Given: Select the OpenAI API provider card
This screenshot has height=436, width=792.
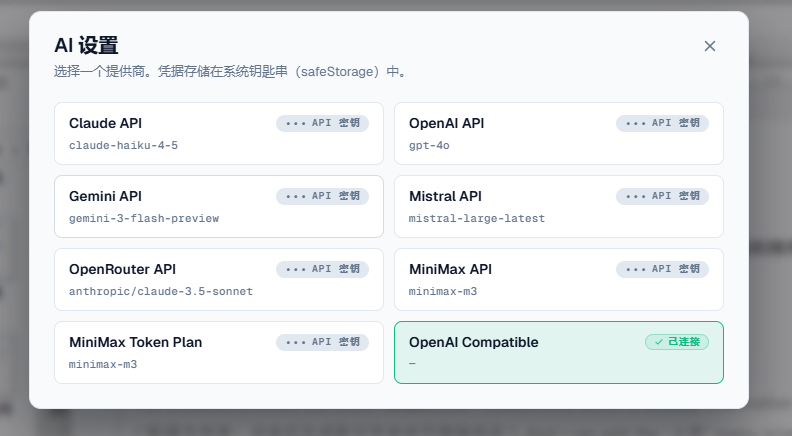Looking at the screenshot, I should click(x=559, y=133).
